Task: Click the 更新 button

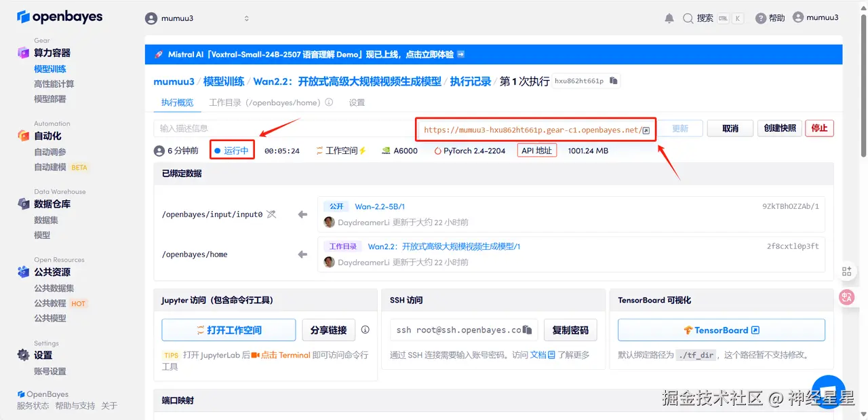Action: click(680, 128)
